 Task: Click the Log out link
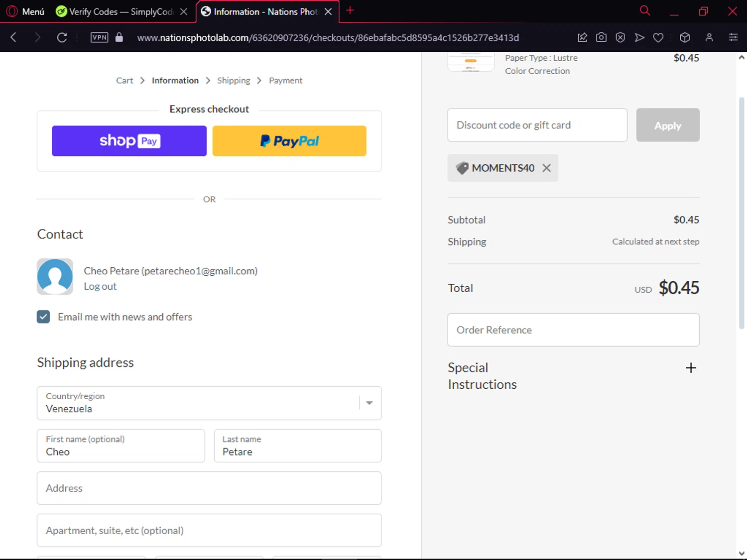[x=100, y=286]
